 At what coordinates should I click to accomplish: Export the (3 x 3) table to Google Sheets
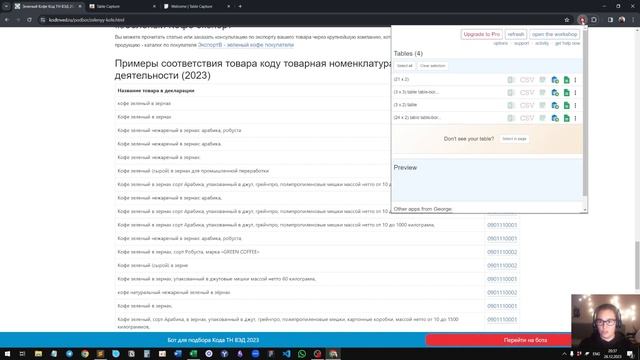[567, 93]
